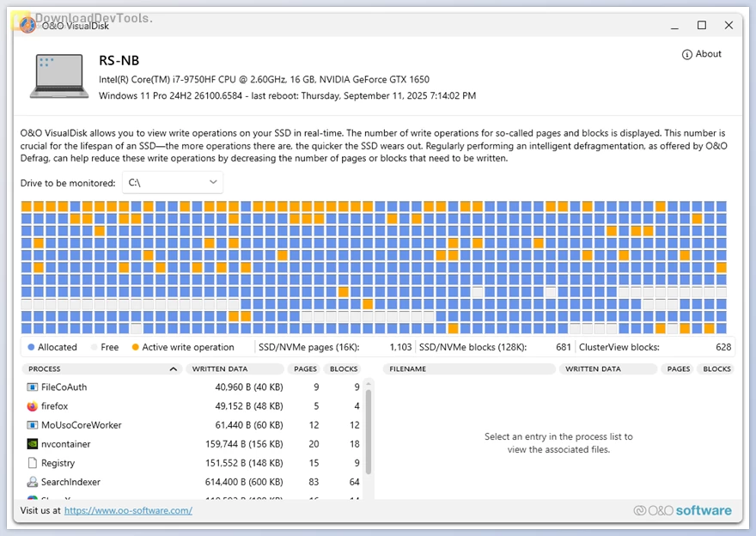Click the About info icon

(687, 54)
